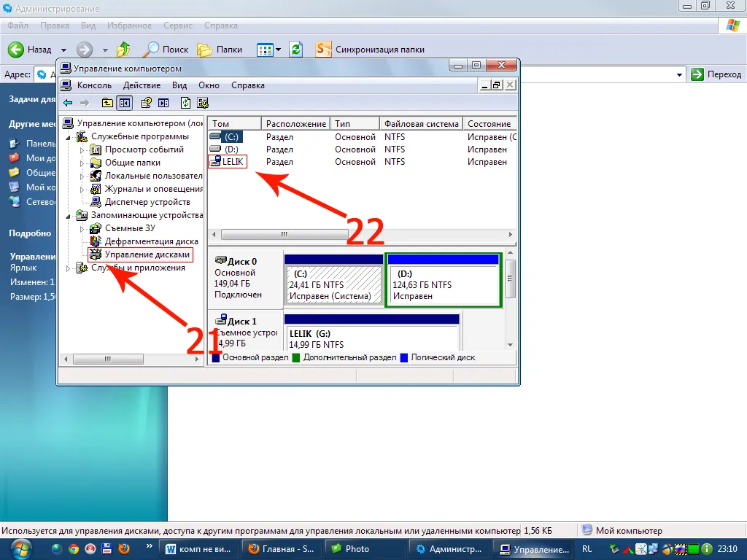
Task: Click the Up One Level folder icon
Action: [107, 103]
